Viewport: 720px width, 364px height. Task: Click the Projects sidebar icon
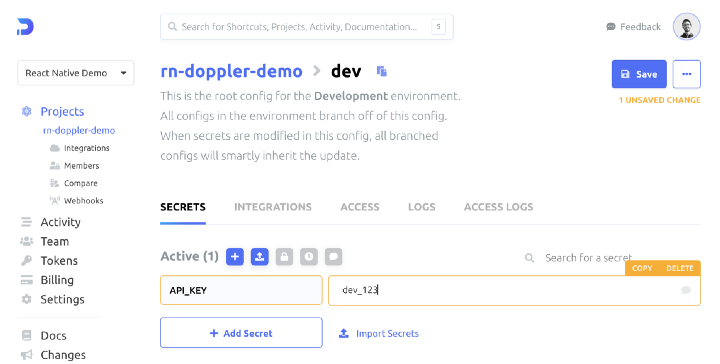point(27,111)
